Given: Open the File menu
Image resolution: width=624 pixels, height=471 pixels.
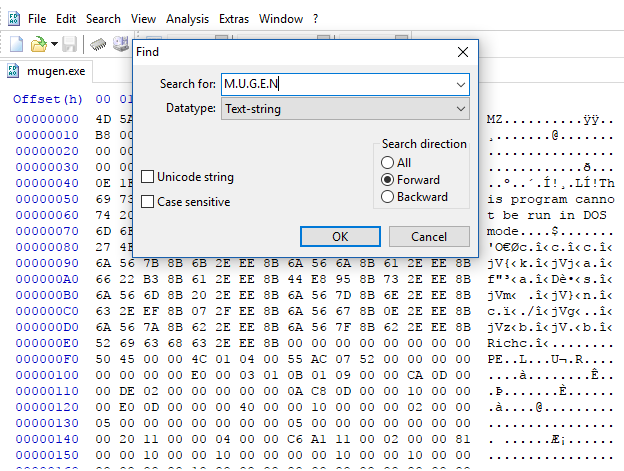Looking at the screenshot, I should 37,19.
